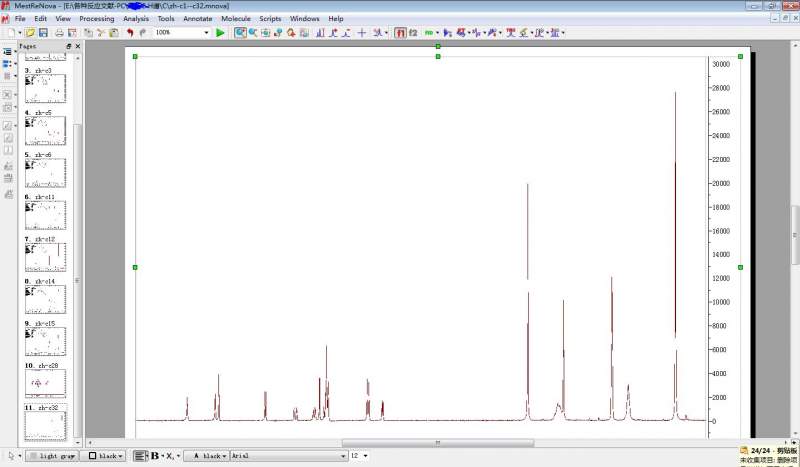The width and height of the screenshot is (800, 467).
Task: Open the black text color dropdown
Action: (209, 456)
